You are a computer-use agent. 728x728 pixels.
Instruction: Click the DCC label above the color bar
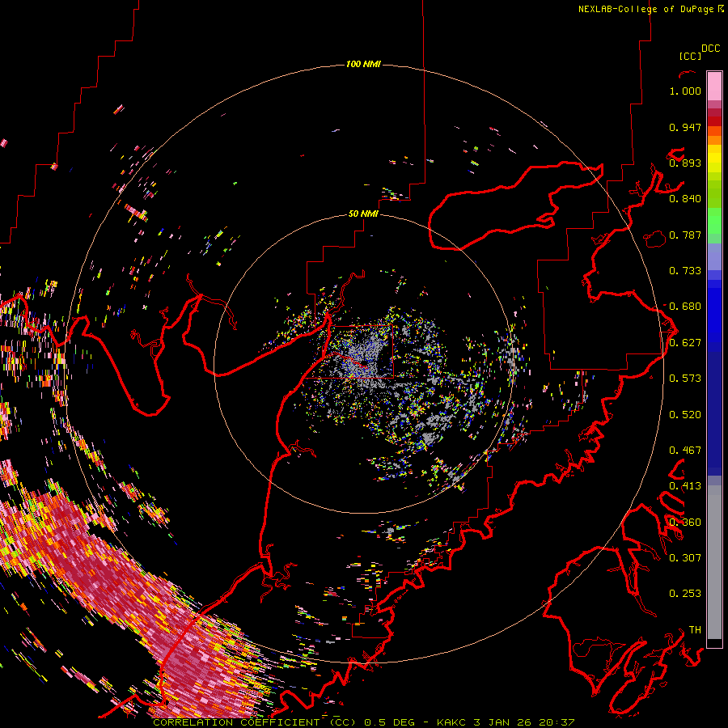tap(711, 49)
